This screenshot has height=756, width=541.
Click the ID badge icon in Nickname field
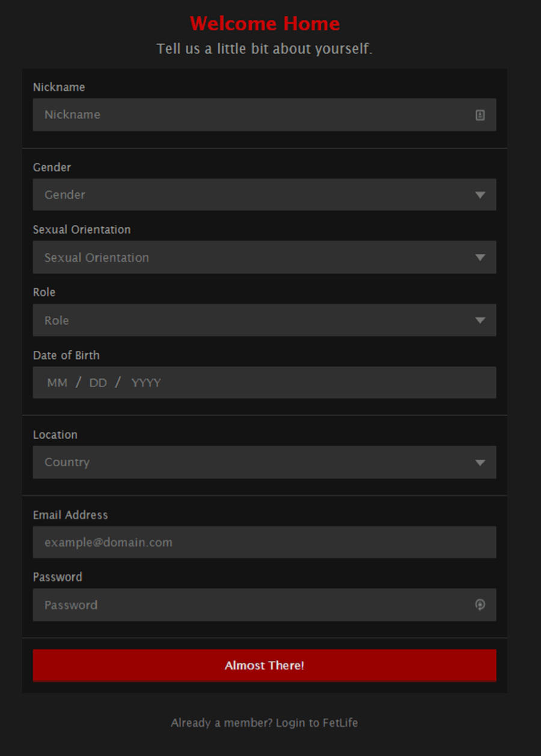coord(480,115)
